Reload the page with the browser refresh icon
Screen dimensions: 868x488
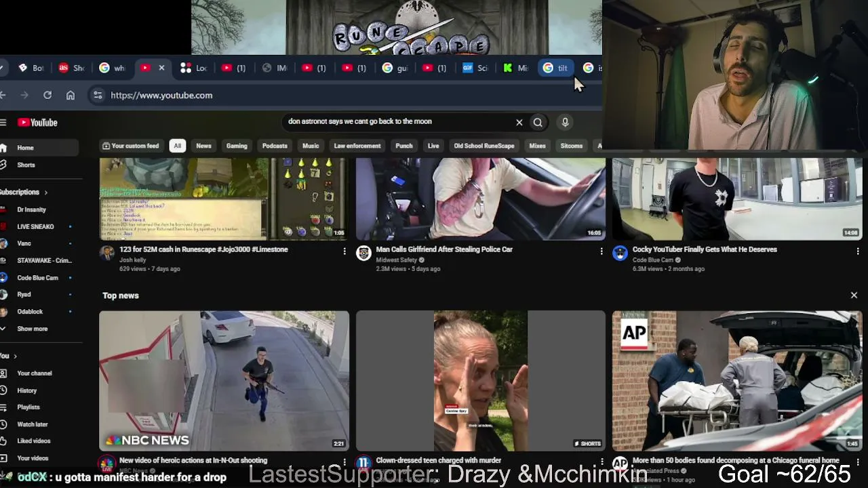[x=47, y=96]
